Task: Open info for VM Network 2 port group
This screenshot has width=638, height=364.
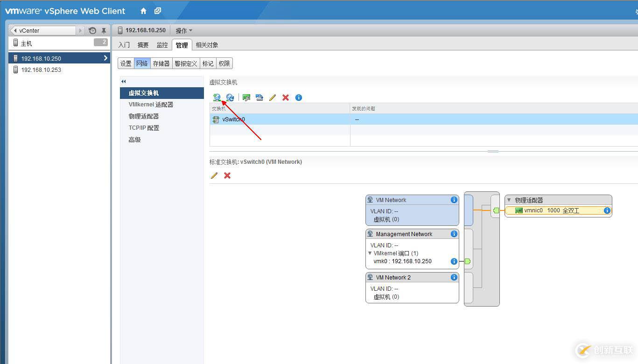Action: click(x=454, y=277)
